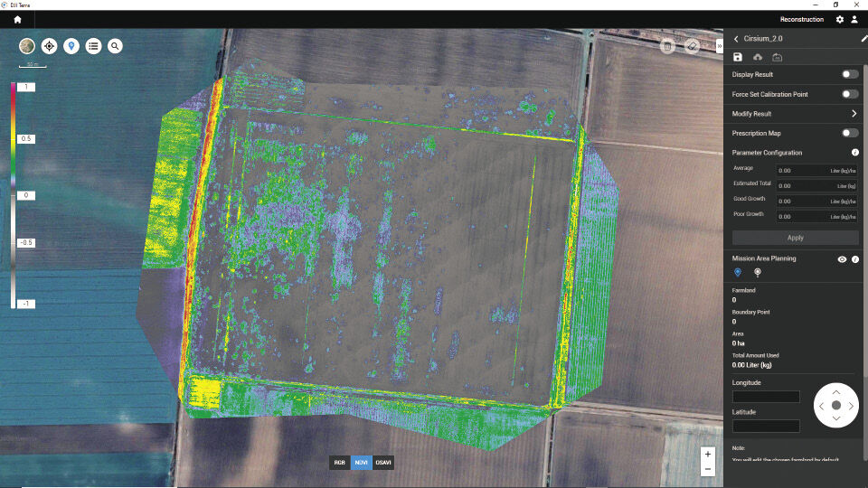Open the list view map button
Image resolution: width=868 pixels, height=488 pixels.
pyautogui.click(x=93, y=46)
